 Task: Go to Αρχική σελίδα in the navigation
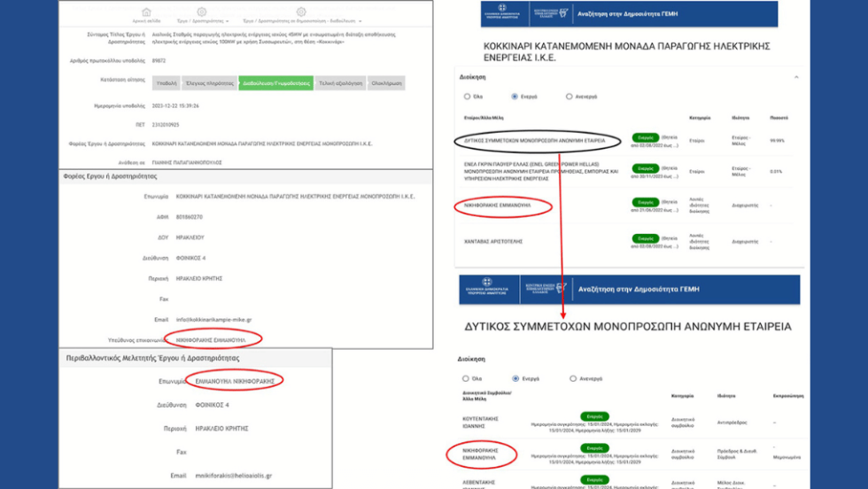pos(146,21)
